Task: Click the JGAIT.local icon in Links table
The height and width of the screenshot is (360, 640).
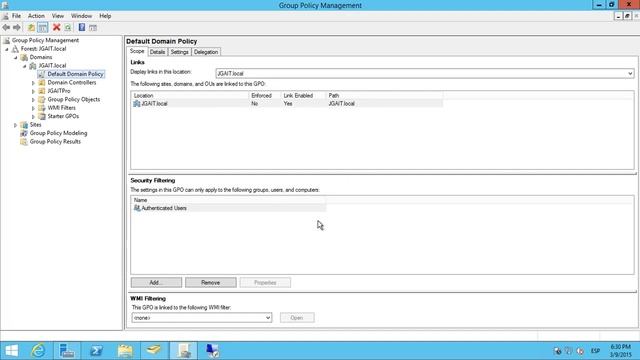Action: pos(137,104)
